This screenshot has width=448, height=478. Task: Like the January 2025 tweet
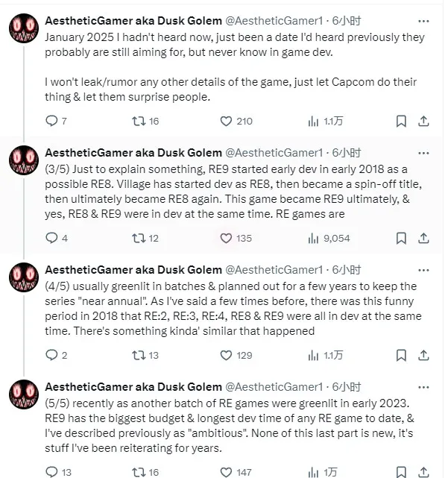tap(226, 121)
